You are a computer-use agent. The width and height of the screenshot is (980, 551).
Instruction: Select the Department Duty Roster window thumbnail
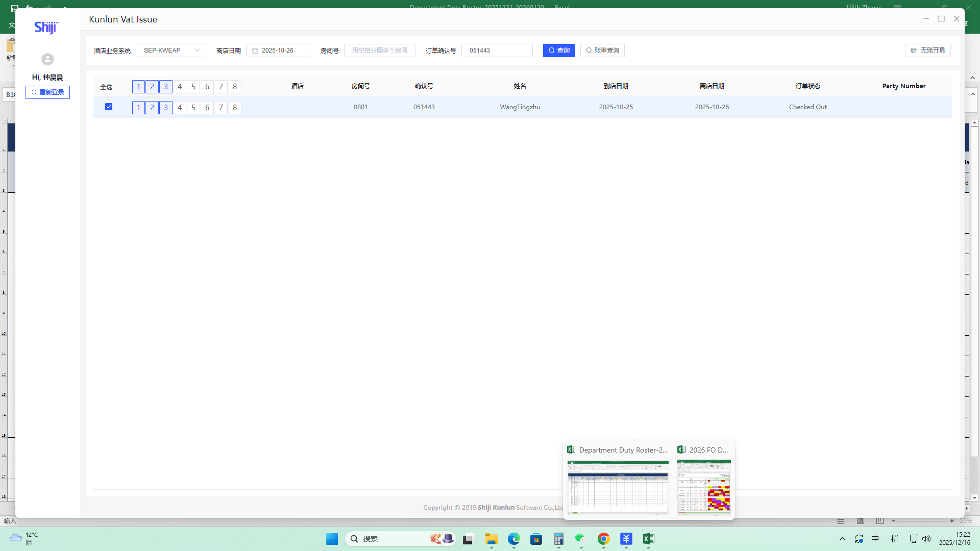pos(618,486)
